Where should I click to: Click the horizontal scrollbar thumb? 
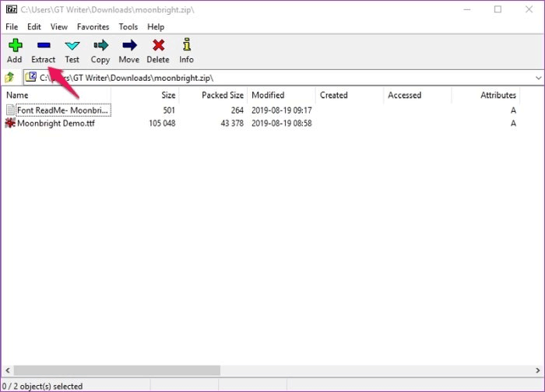[117, 371]
